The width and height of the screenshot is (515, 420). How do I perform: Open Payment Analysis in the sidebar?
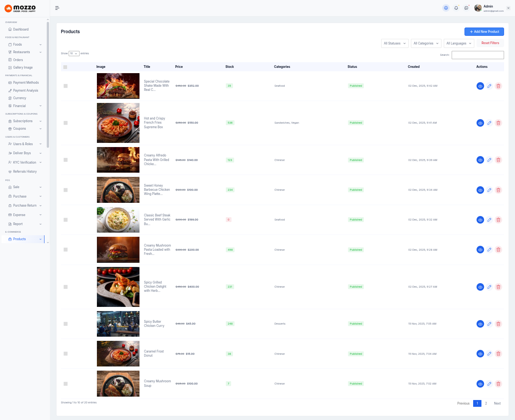point(25,90)
